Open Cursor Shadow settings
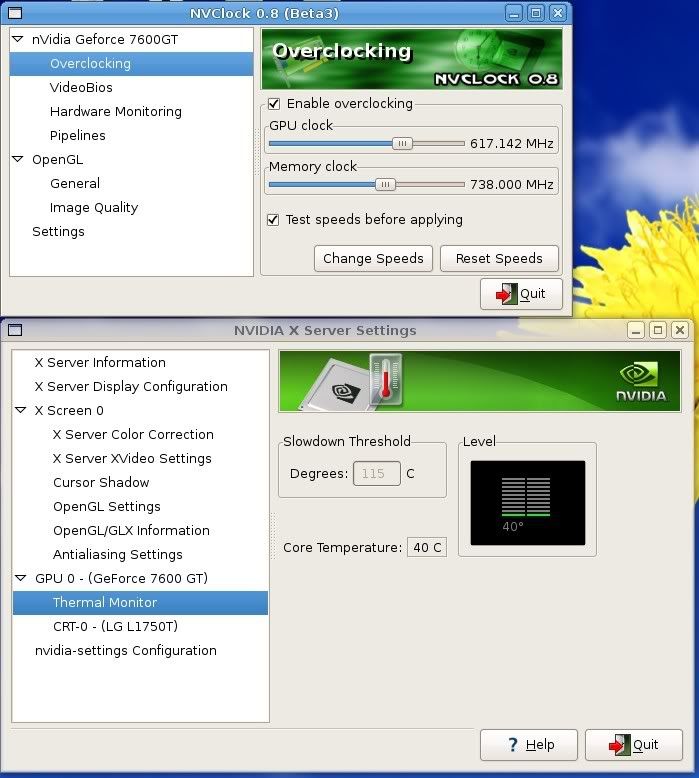 (x=101, y=482)
